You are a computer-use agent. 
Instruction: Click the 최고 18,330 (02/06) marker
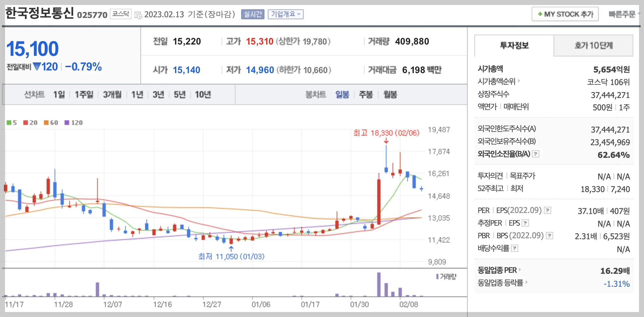click(386, 133)
